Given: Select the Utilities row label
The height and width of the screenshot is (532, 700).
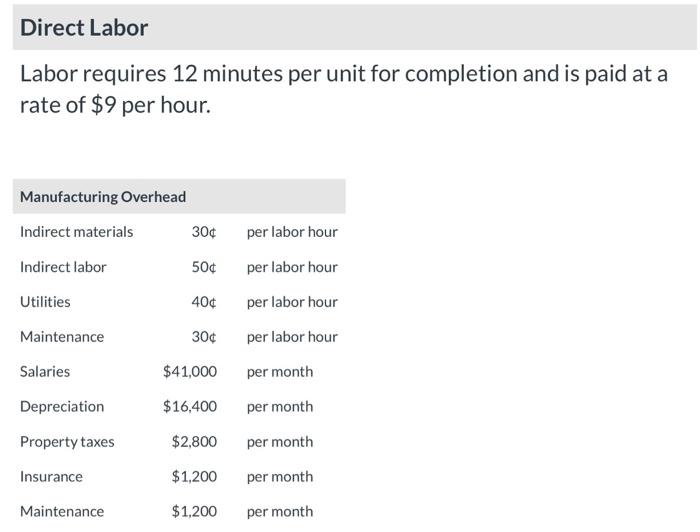Looking at the screenshot, I should pyautogui.click(x=45, y=302).
